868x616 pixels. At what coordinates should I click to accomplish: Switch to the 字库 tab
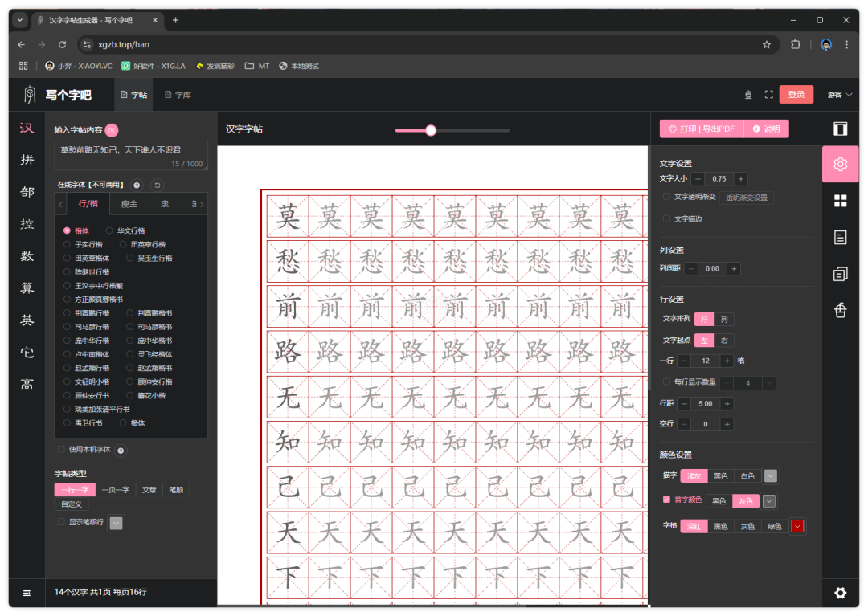pyautogui.click(x=178, y=95)
